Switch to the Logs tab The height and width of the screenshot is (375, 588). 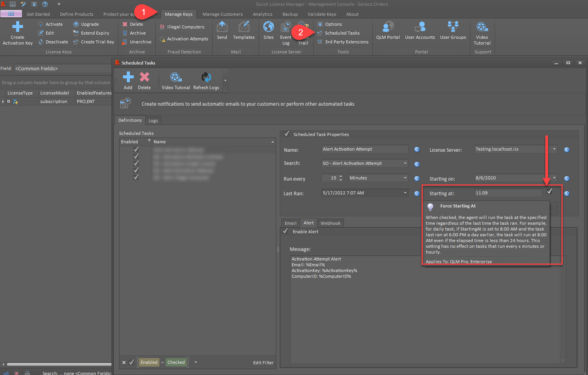coord(153,121)
